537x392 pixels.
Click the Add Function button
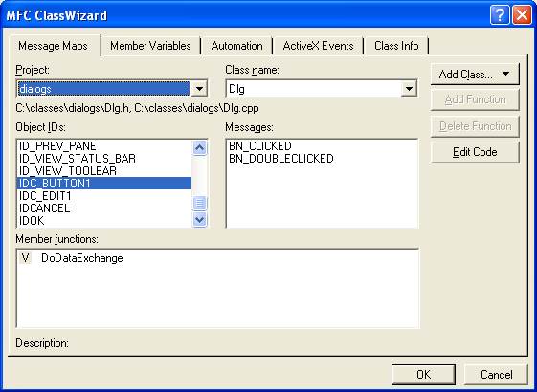(475, 99)
